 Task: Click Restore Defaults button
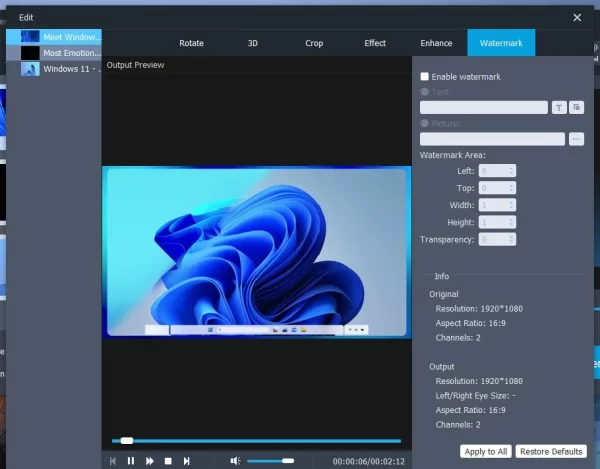pyautogui.click(x=551, y=451)
